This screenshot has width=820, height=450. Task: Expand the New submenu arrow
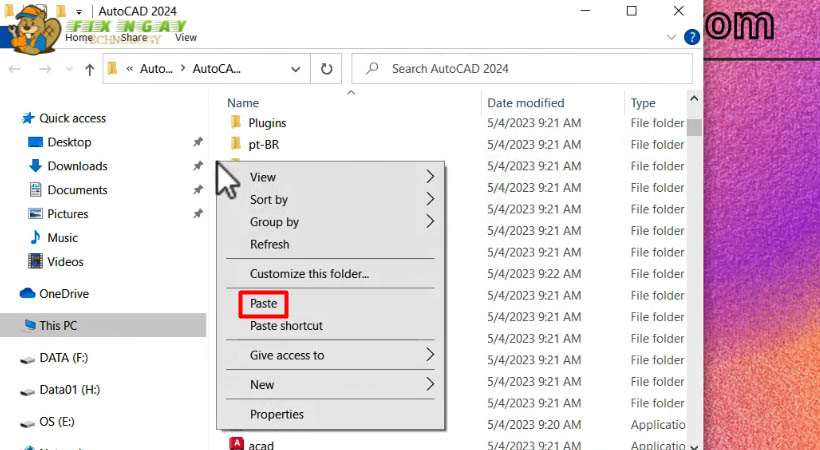point(430,384)
